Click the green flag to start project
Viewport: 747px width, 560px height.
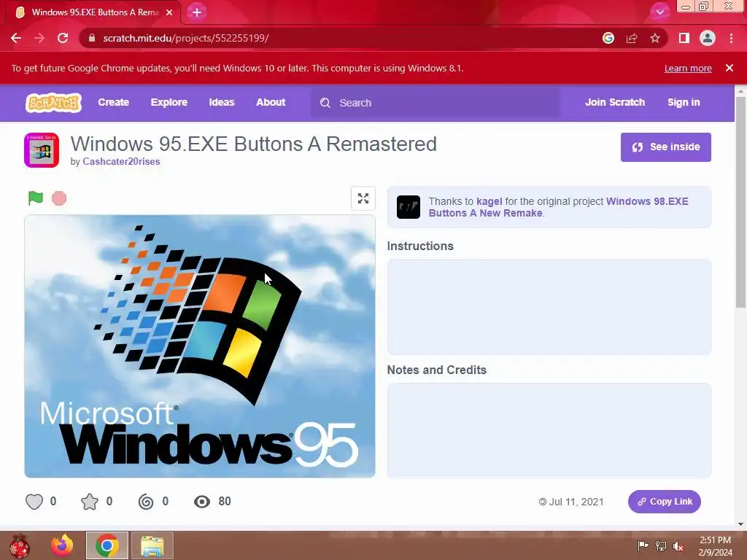tap(36, 198)
